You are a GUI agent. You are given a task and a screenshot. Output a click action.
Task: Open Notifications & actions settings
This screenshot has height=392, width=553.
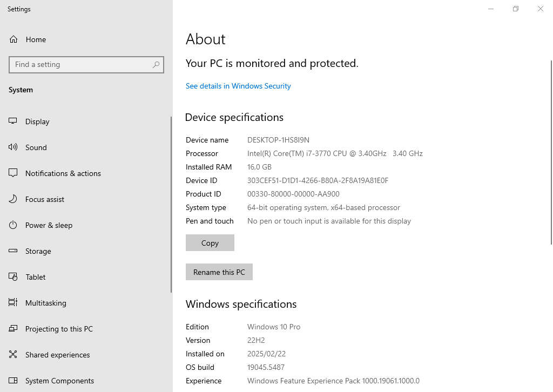click(x=63, y=173)
